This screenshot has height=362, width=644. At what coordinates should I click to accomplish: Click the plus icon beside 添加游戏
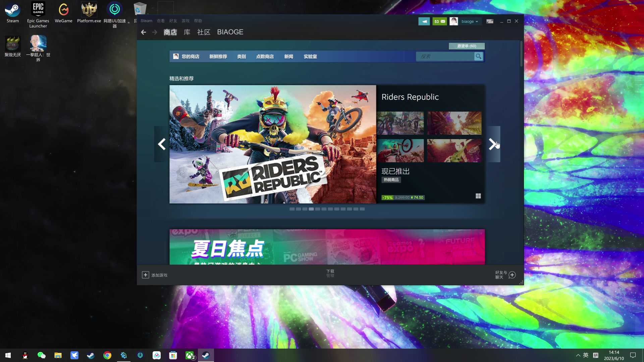tap(145, 275)
